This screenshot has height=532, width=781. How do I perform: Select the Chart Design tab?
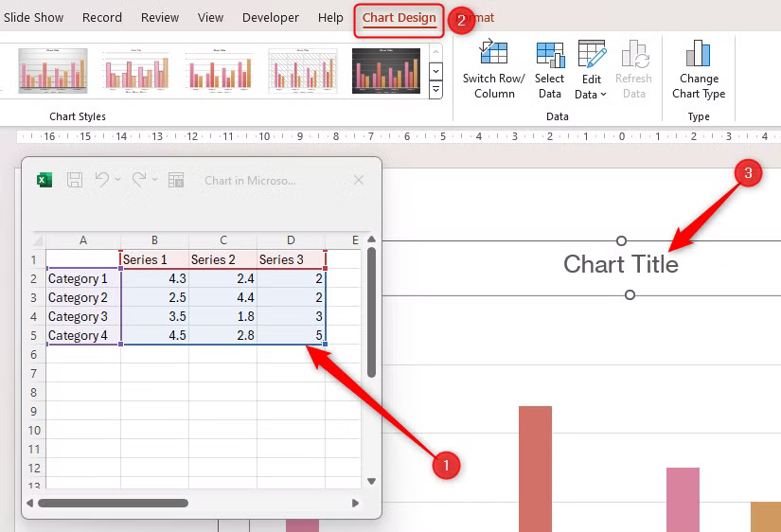click(x=399, y=18)
